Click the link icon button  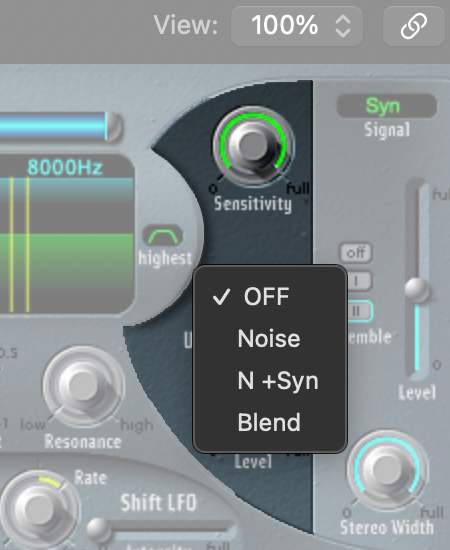[x=414, y=26]
